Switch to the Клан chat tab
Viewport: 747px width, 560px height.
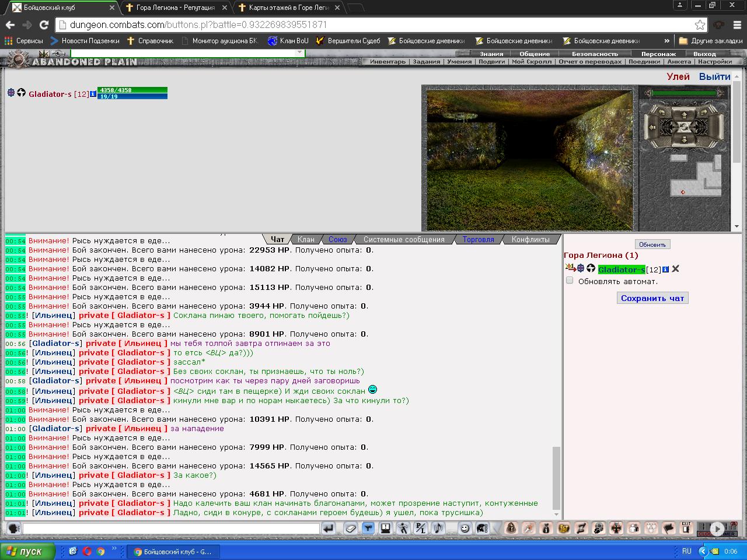point(306,239)
